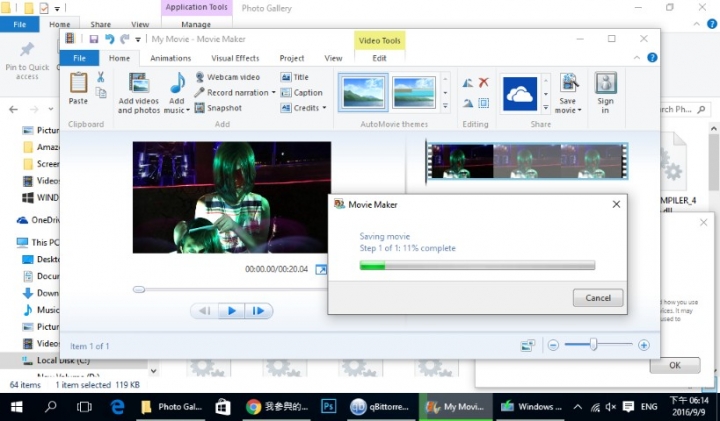720x421 pixels.
Task: Click the Add music note icon
Action: tap(177, 83)
